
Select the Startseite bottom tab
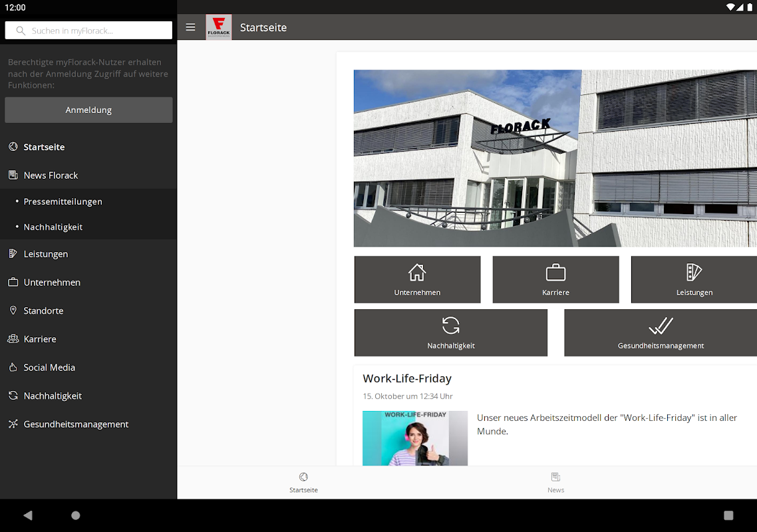304,483
